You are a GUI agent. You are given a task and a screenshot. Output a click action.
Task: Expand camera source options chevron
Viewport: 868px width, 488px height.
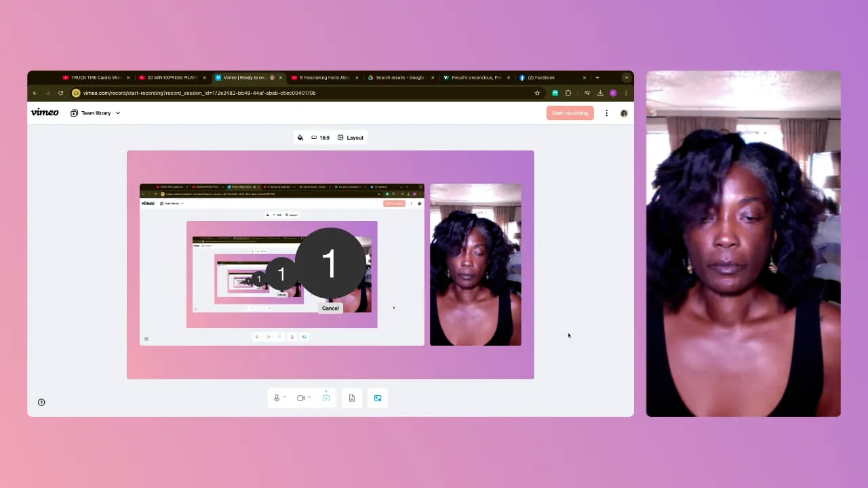click(309, 397)
